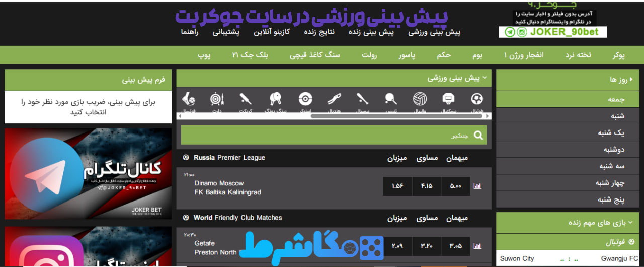644x267 pixels.
Task: Select پنج شنبه (Thursday) in days list
Action: click(568, 199)
